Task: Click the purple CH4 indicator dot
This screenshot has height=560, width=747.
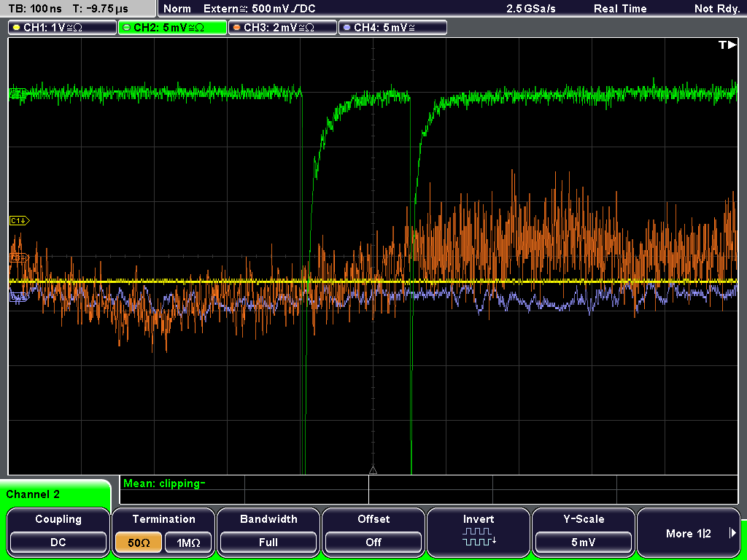Action: point(347,28)
